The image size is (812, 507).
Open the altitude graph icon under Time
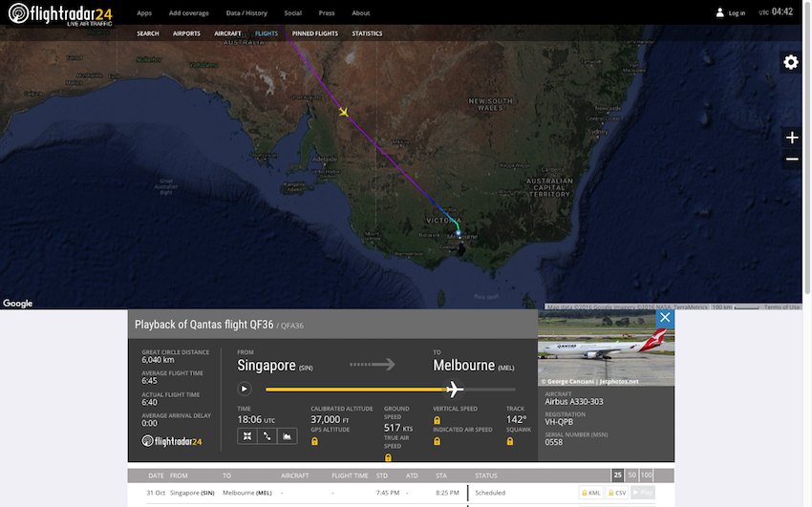287,436
